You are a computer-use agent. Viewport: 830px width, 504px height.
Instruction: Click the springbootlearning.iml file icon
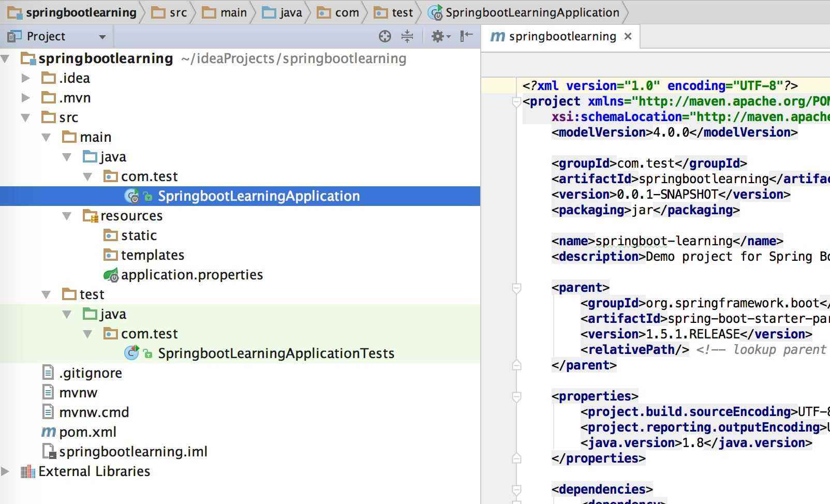coord(49,452)
